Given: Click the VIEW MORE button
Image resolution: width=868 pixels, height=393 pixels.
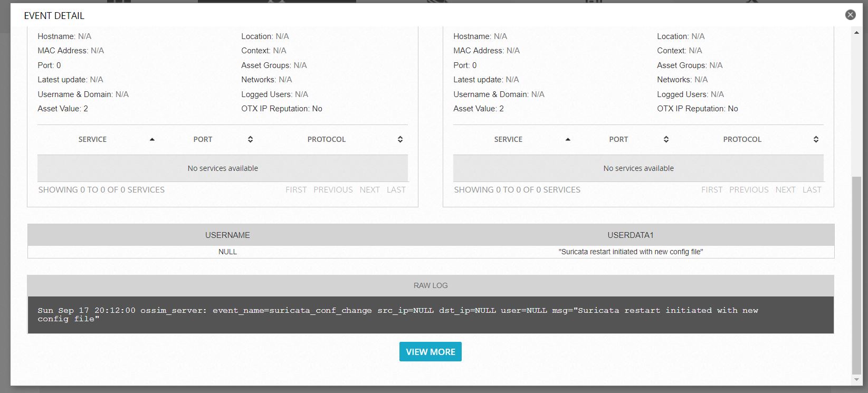Looking at the screenshot, I should (430, 352).
